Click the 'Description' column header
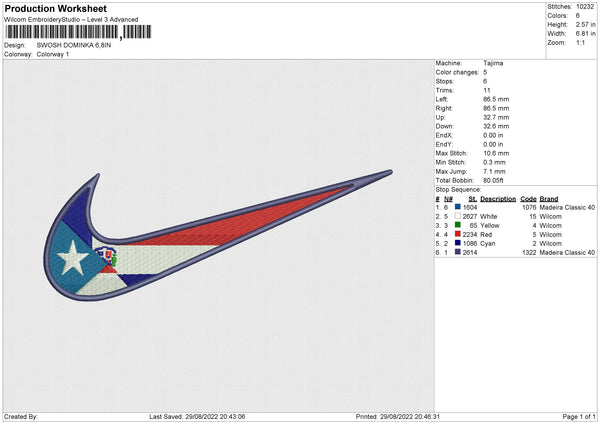Image resolution: width=600 pixels, height=424 pixels. coord(498,199)
